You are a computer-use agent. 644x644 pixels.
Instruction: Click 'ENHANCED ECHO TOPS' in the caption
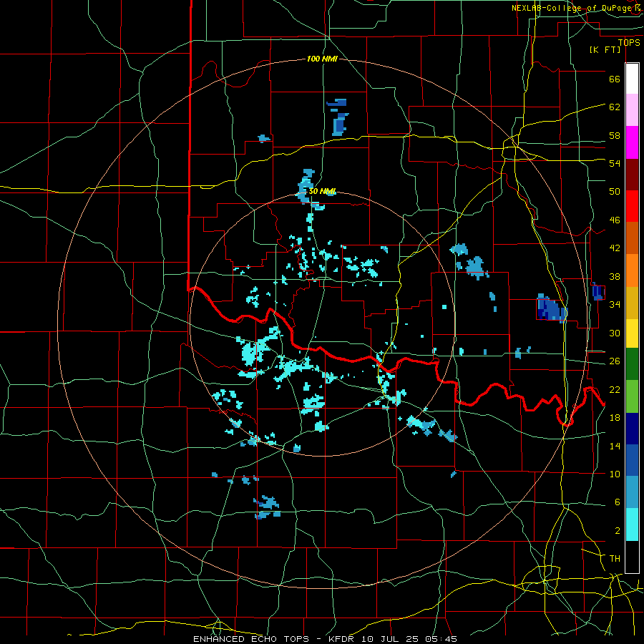[251, 639]
